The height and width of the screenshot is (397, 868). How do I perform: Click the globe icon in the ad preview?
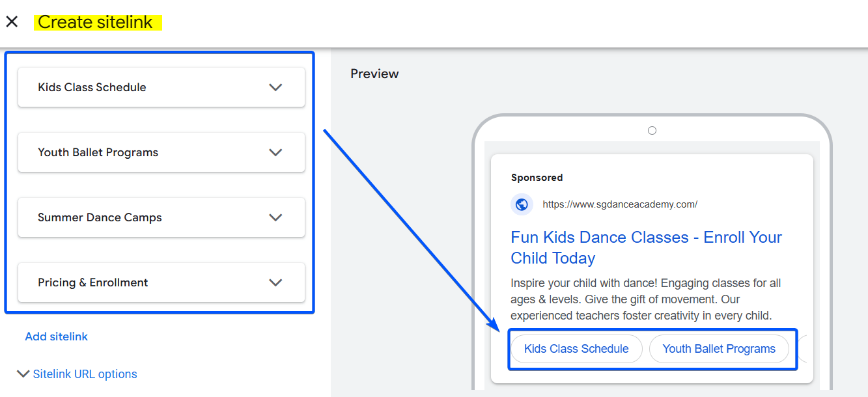(522, 204)
